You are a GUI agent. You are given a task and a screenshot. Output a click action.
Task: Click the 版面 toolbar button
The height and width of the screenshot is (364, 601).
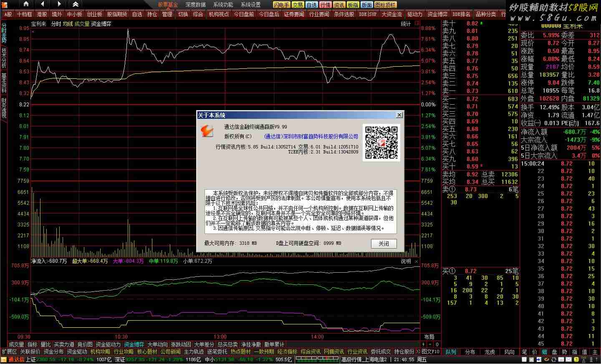(x=367, y=5)
